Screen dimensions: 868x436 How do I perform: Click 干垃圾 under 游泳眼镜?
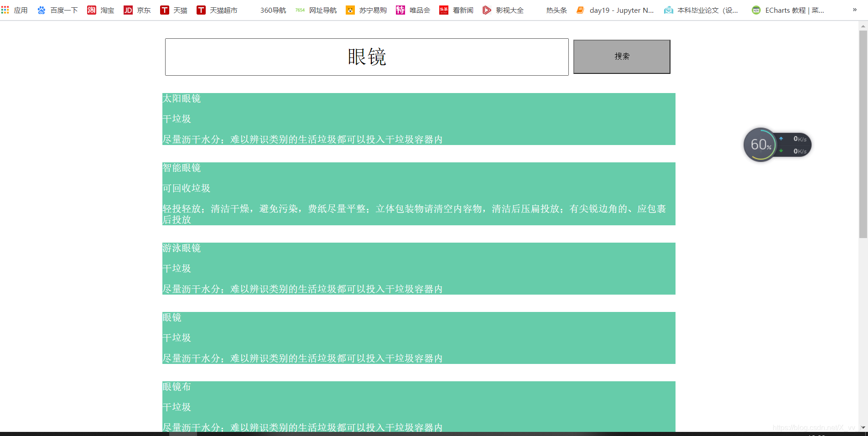point(177,268)
